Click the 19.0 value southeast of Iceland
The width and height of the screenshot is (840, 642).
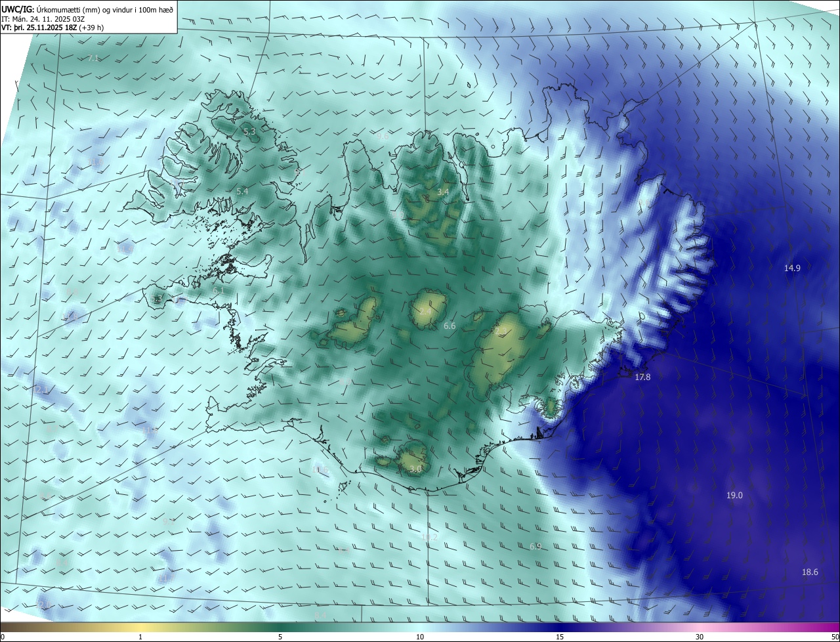tap(734, 495)
